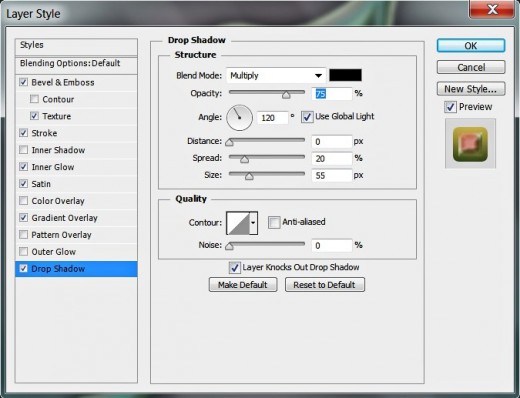Open the Inner Shadow settings entry
520x398 pixels.
[58, 150]
